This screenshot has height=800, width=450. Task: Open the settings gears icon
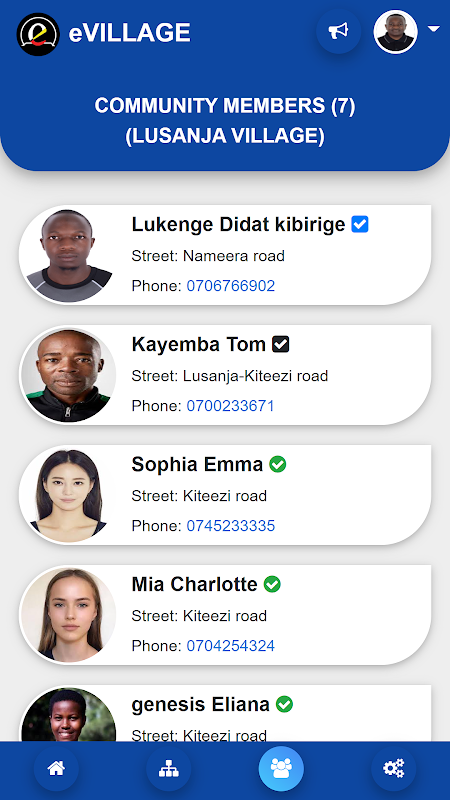pos(393,768)
